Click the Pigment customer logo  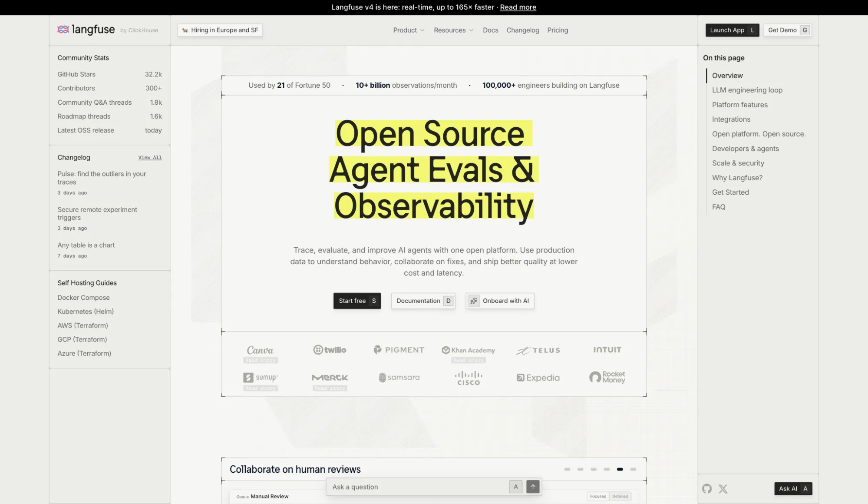pyautogui.click(x=399, y=350)
